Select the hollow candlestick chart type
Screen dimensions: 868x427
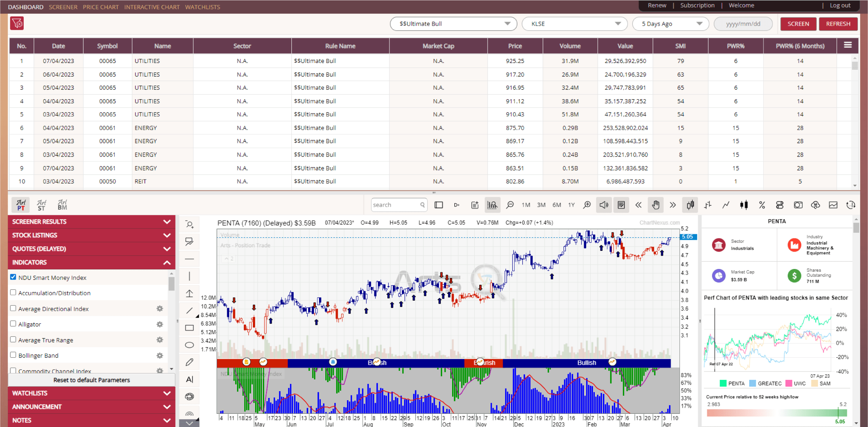pos(690,205)
